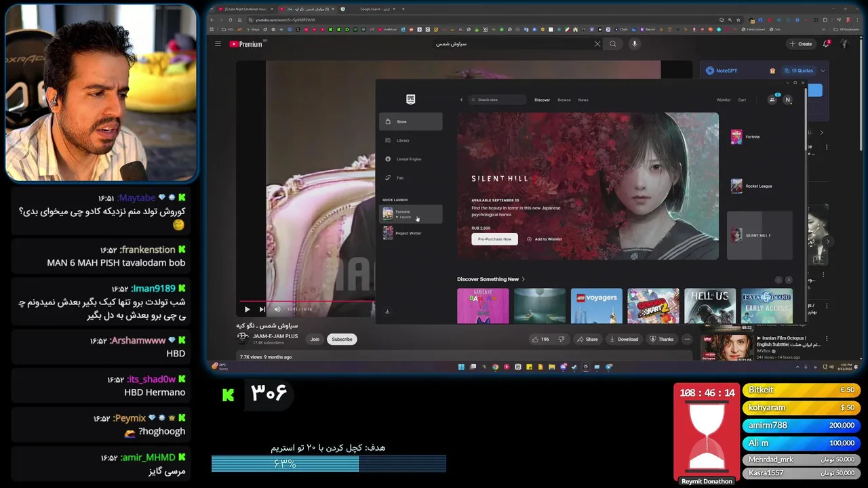Show previous Discover Something New games

[778, 279]
